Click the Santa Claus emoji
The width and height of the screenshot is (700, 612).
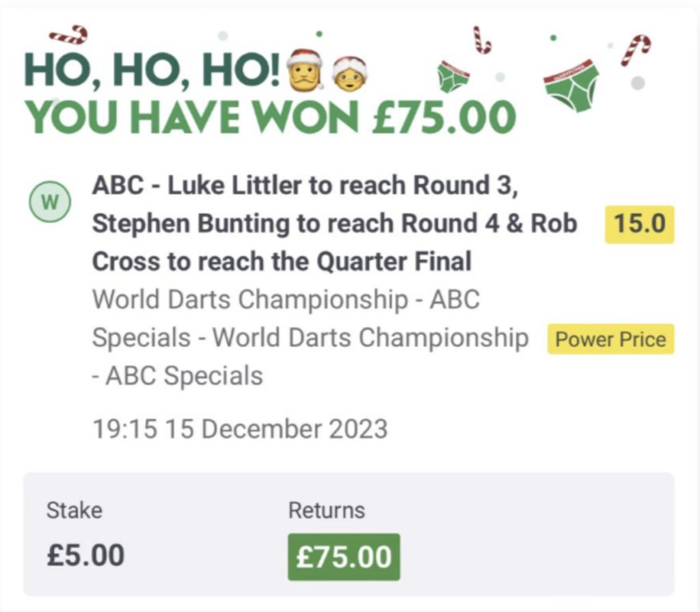[304, 69]
